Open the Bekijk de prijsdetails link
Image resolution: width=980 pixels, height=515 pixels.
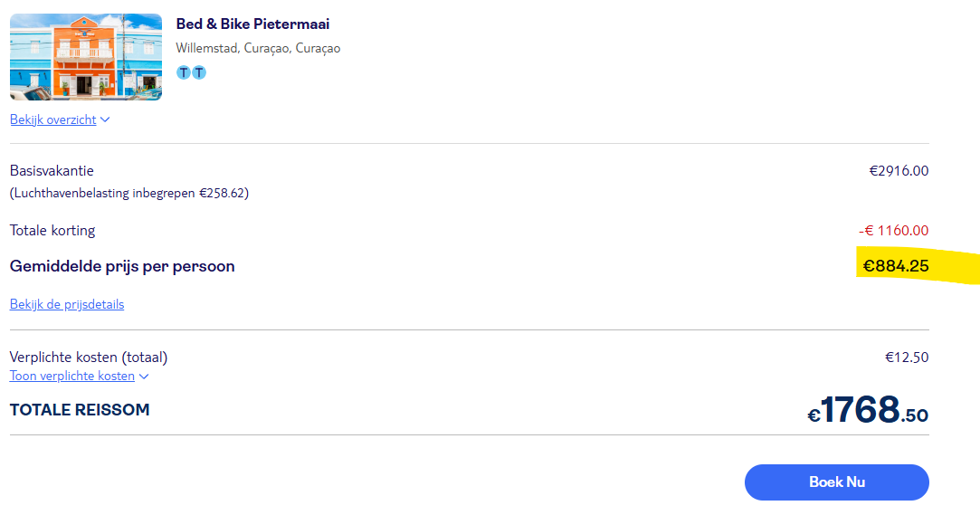(x=67, y=304)
